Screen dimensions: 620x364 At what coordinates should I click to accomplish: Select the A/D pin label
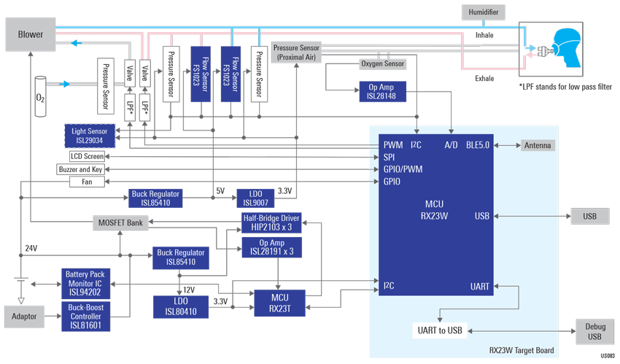[x=451, y=145]
